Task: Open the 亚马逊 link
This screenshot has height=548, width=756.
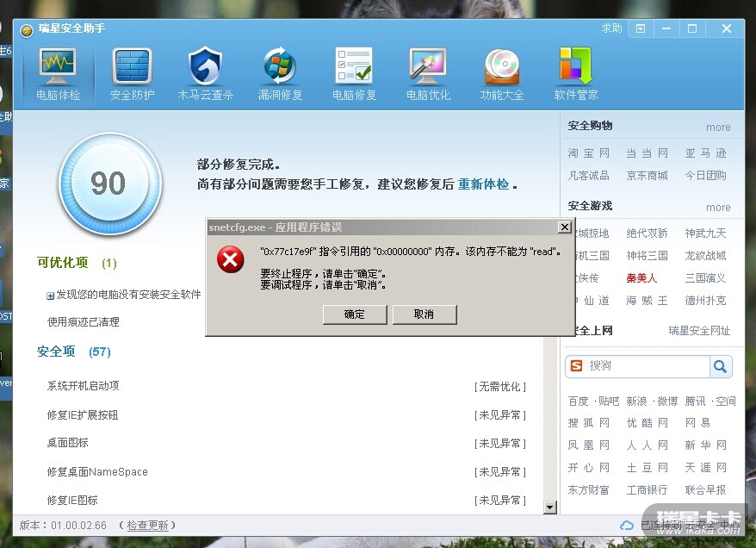Action: pos(705,153)
